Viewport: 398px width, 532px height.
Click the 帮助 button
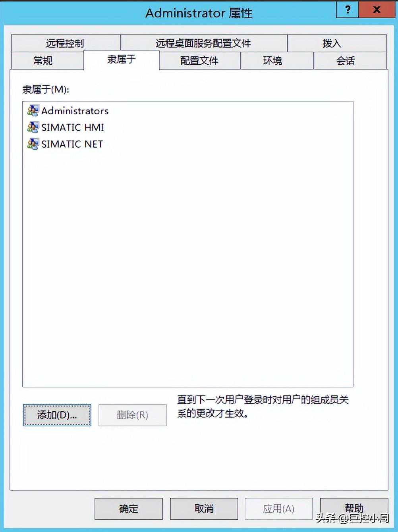(x=354, y=509)
